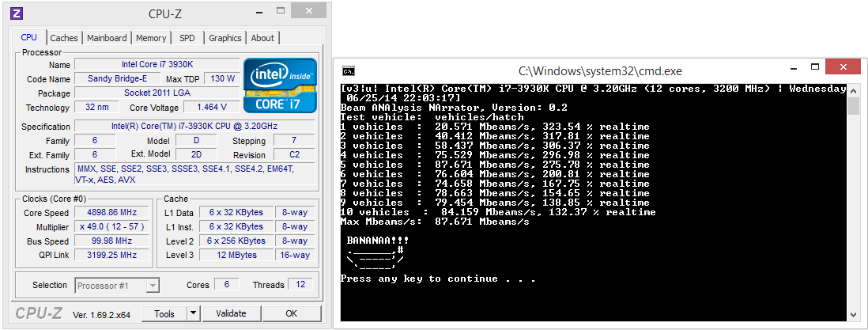Click the cmd.exe window title icon
This screenshot has width=868, height=330.
(348, 70)
